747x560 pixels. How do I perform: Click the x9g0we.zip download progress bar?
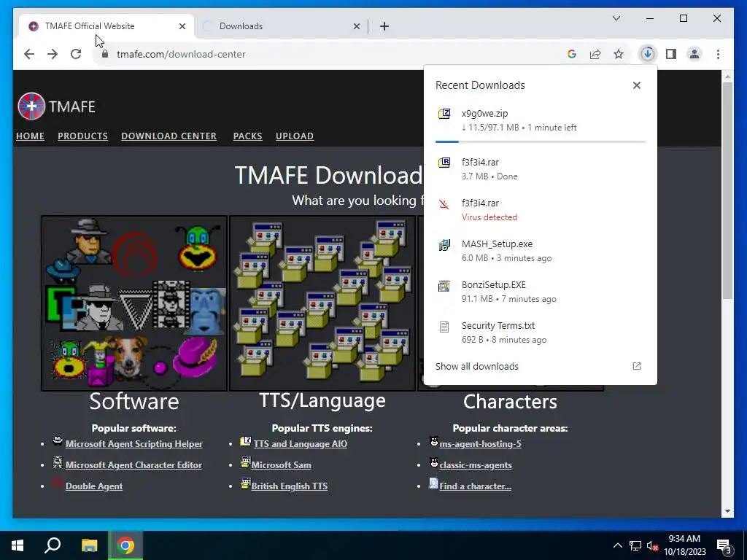point(541,141)
